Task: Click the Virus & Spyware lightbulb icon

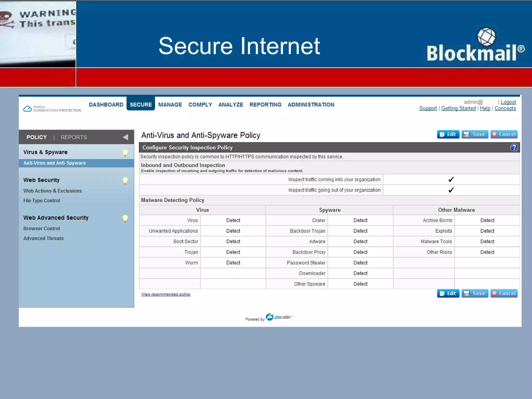Action: 125,153
